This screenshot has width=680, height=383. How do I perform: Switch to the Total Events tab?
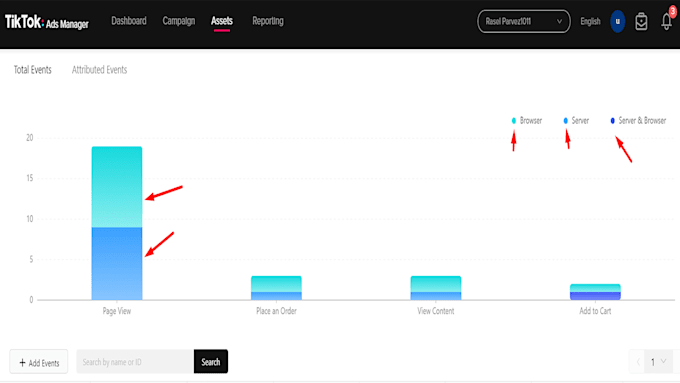click(x=33, y=70)
